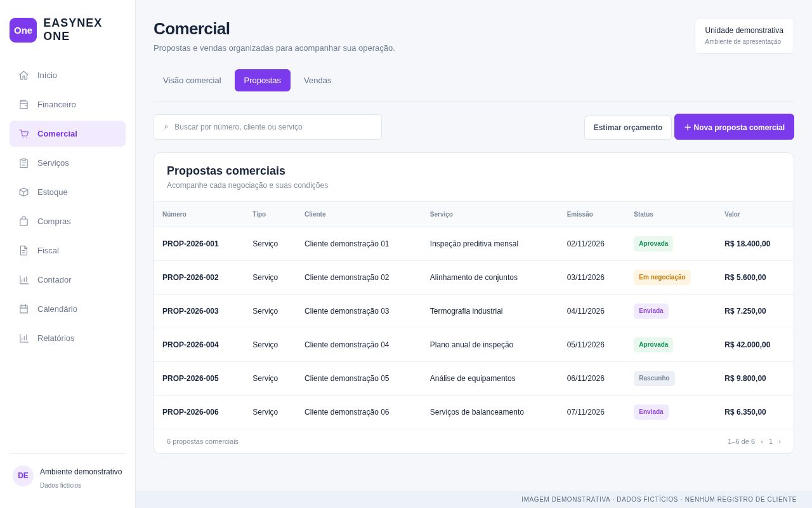Click the Calendário calendar icon
Viewport: 812px width, 508px height.
click(23, 309)
